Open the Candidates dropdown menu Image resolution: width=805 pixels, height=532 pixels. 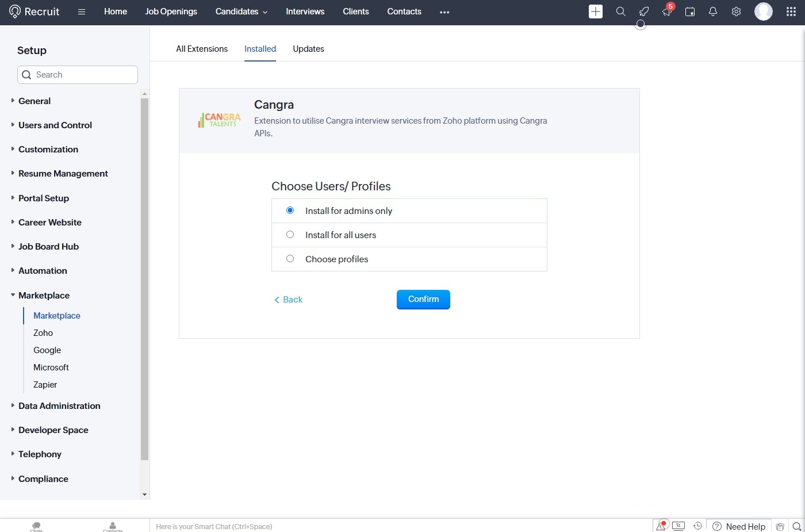241,12
